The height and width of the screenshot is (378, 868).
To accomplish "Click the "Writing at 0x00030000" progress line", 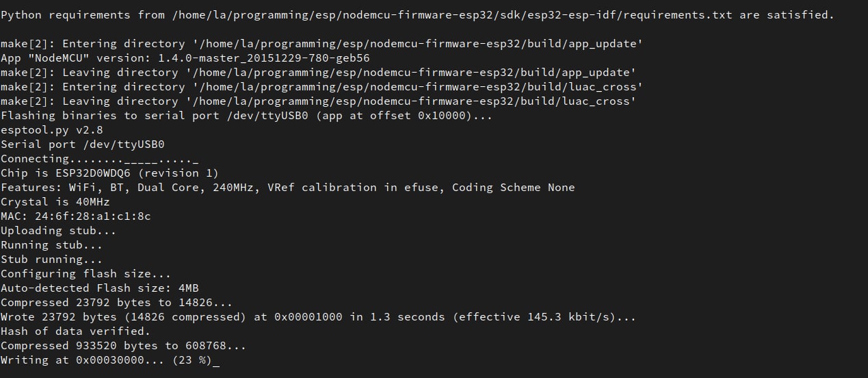I will coord(106,360).
